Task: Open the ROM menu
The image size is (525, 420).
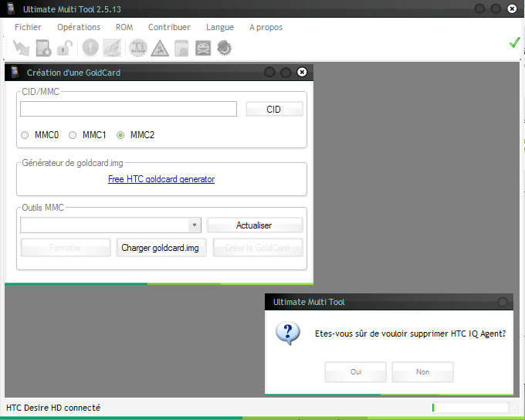Action: point(124,27)
